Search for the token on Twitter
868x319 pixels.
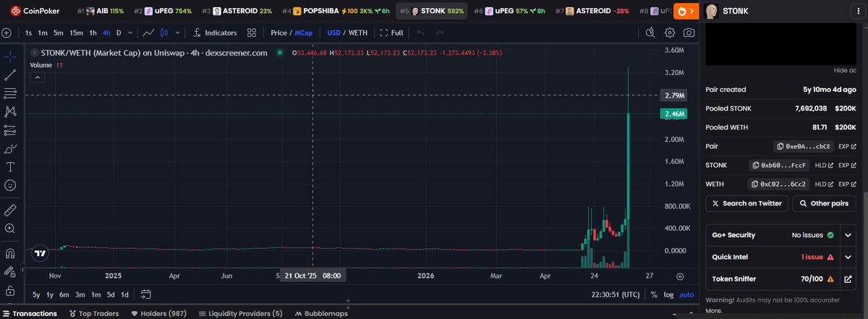(x=747, y=203)
